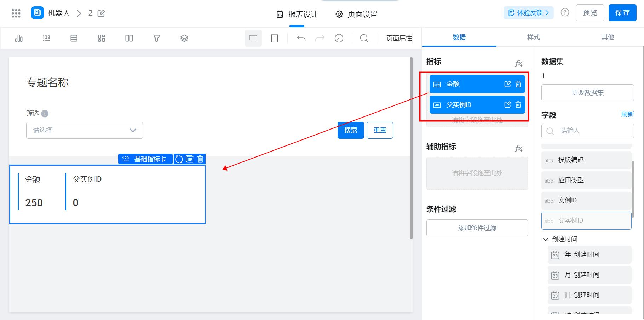Click the 字段 search input field
The image size is (644, 320).
(588, 131)
